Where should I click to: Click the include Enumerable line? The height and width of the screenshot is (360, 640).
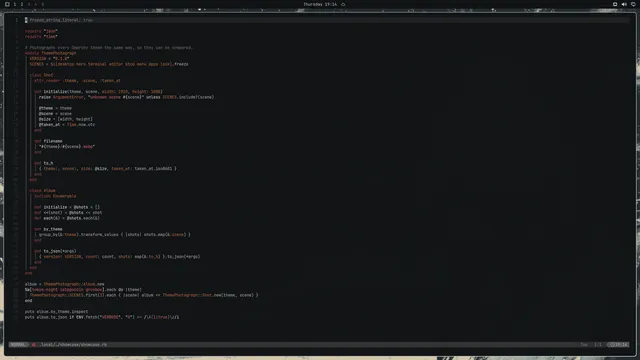[x=55, y=196]
